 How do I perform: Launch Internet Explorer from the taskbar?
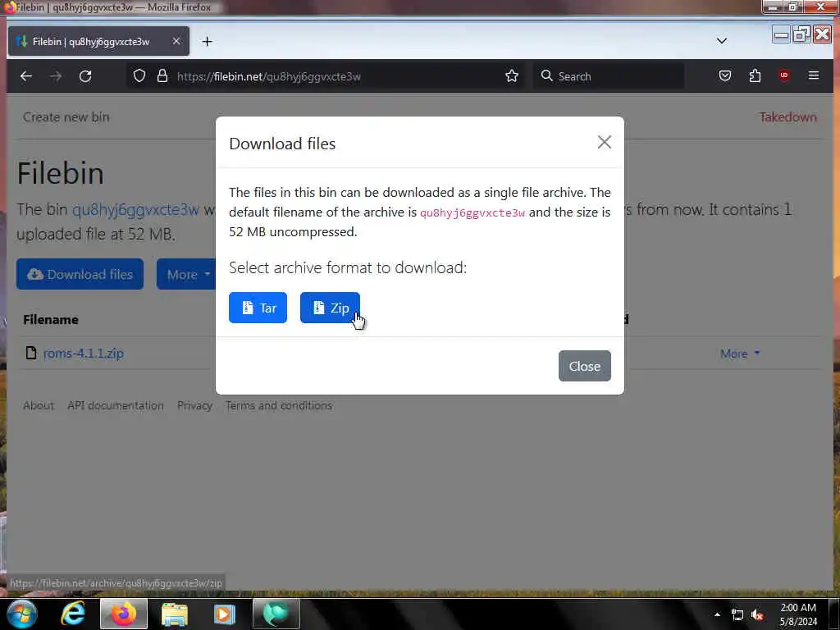coord(73,614)
